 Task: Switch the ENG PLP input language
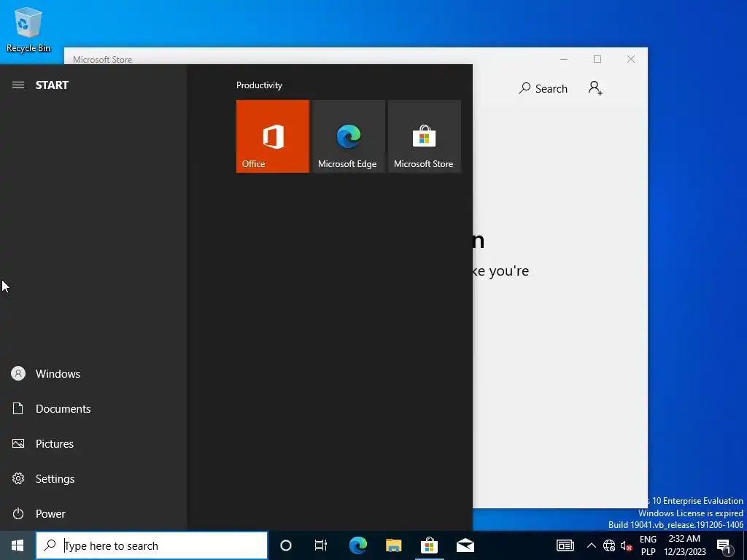pos(648,545)
